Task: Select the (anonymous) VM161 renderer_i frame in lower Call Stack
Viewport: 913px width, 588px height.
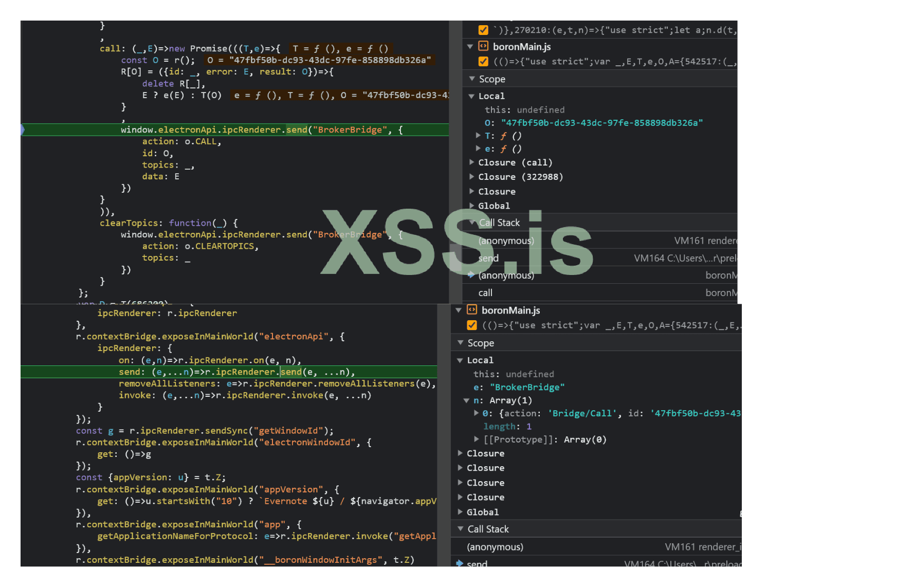Action: pyautogui.click(x=596, y=547)
